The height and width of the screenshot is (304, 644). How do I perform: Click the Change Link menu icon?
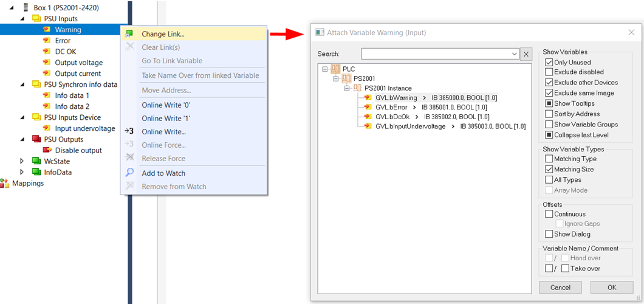click(x=129, y=34)
